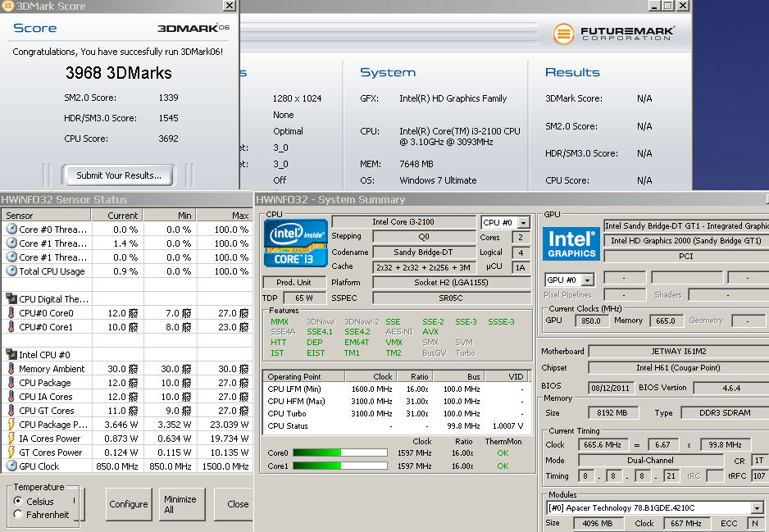This screenshot has width=769, height=532.
Task: Click the GT Cores Power lightning icon
Action: point(11,452)
